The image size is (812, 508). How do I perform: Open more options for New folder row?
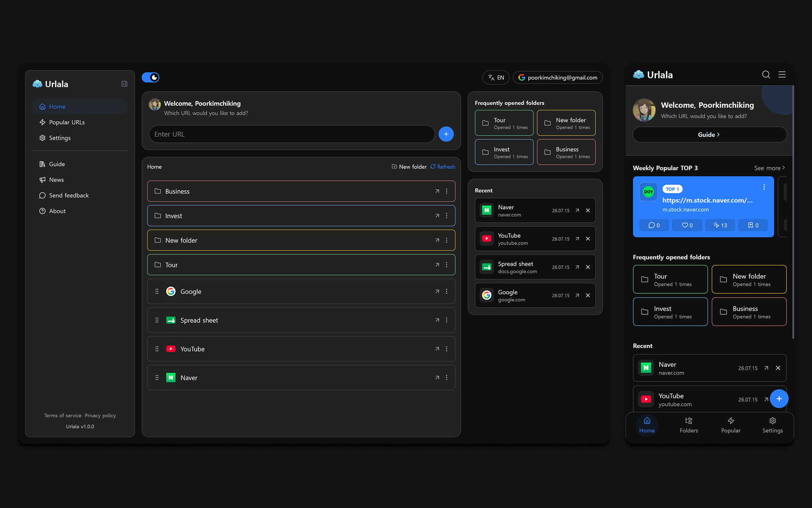(447, 240)
